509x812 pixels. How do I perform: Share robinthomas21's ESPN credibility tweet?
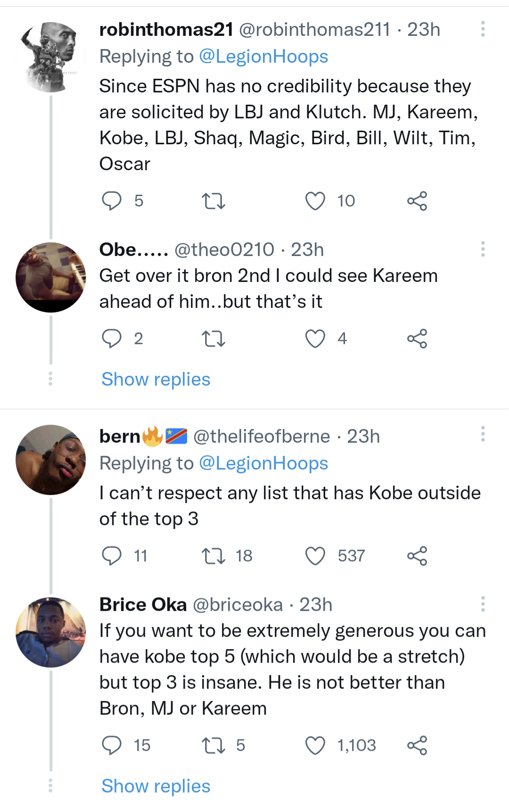click(x=419, y=201)
